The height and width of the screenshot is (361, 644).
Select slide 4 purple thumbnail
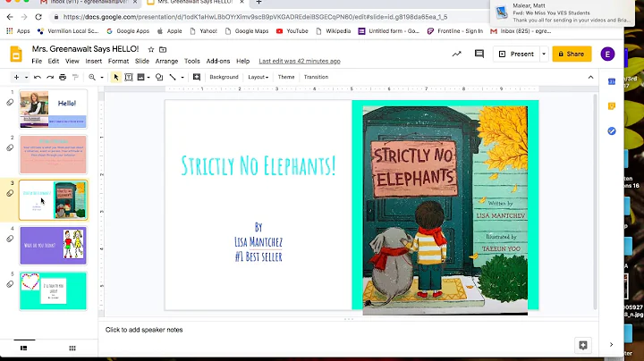53,246
